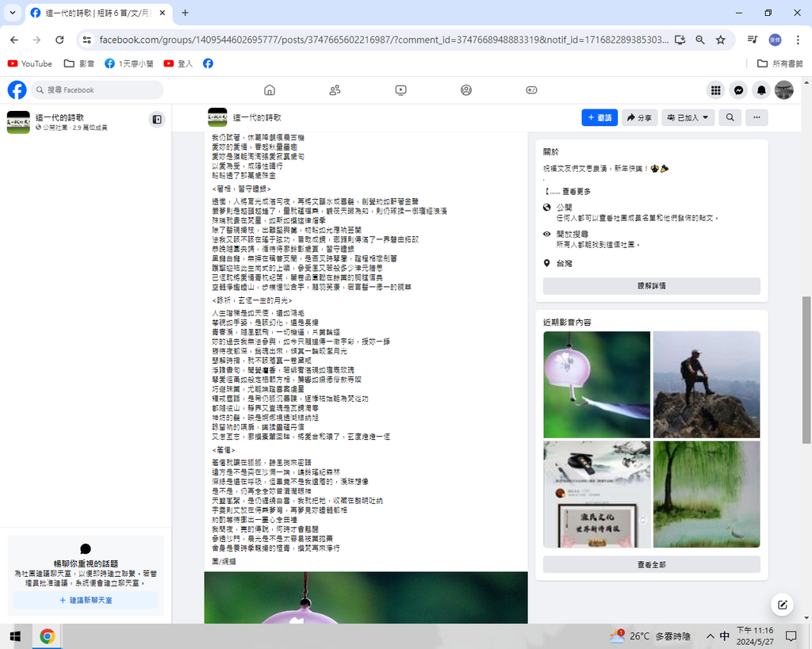The width and height of the screenshot is (812, 649).
Task: Click the Facebook search input field
Action: [x=98, y=90]
